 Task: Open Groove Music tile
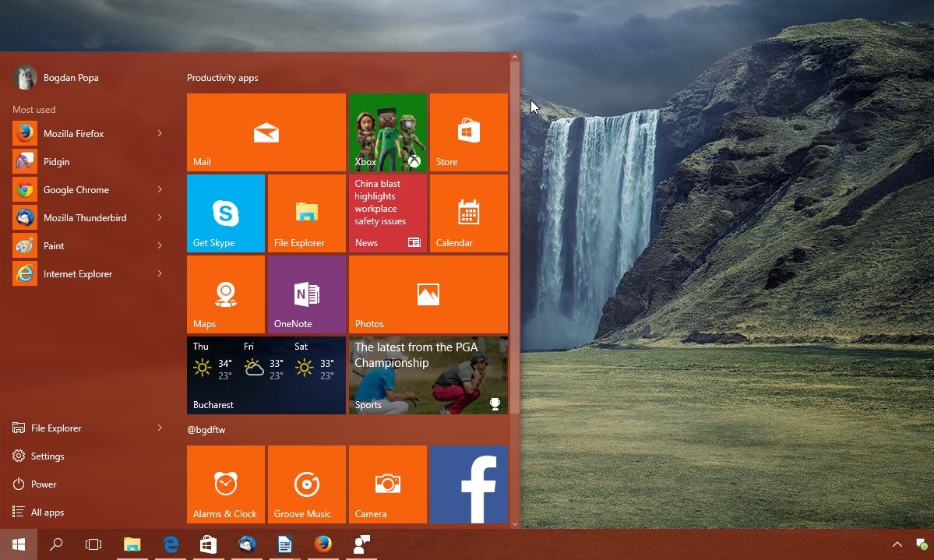click(x=307, y=484)
